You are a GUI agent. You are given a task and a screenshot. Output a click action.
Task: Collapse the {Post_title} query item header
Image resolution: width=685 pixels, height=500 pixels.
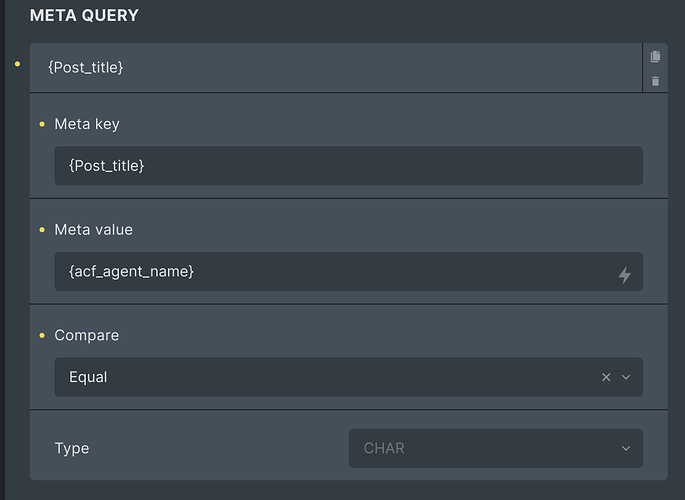point(336,68)
